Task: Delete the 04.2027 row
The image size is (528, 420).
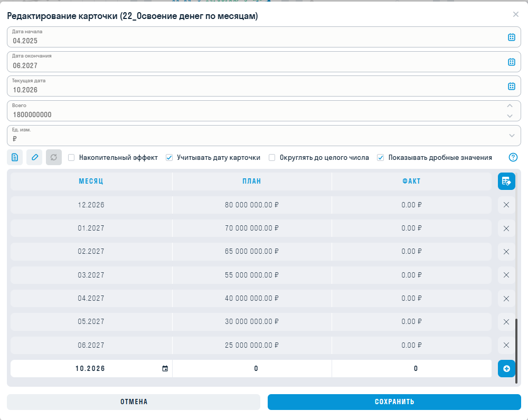Action: tap(506, 299)
